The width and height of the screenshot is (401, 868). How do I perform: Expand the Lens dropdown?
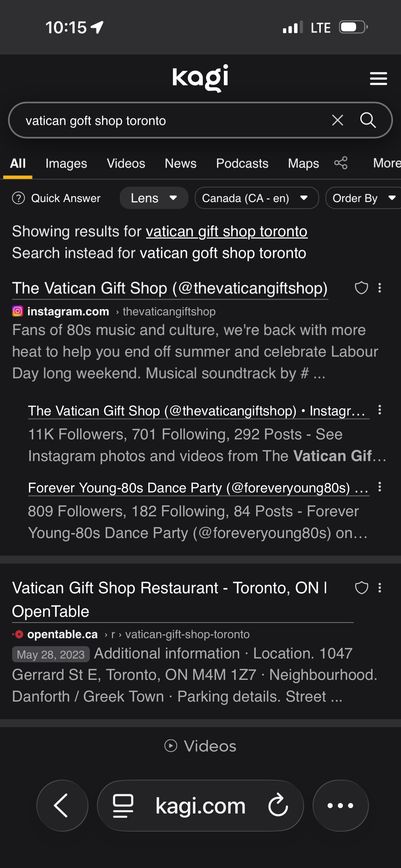154,198
